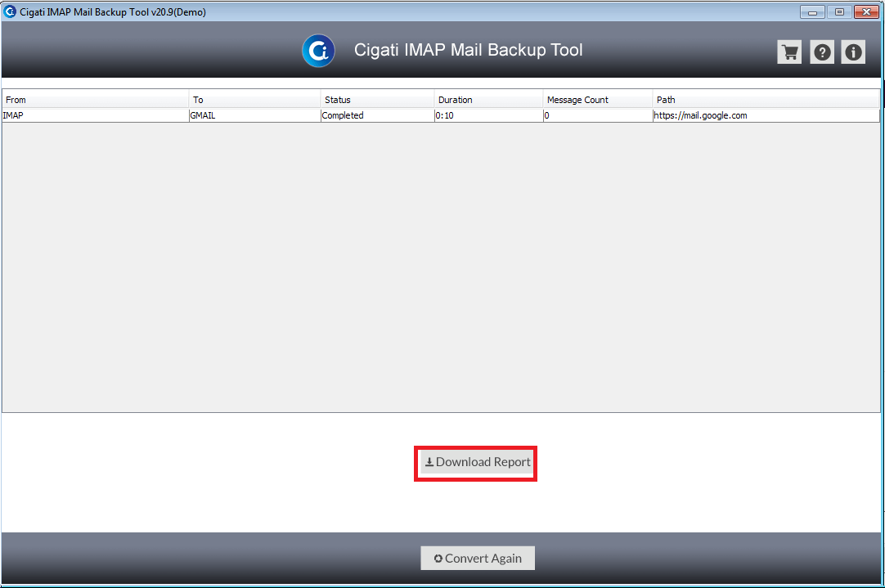Minimize the Cigati IMAP Mail Backup window
885x588 pixels.
click(x=812, y=11)
